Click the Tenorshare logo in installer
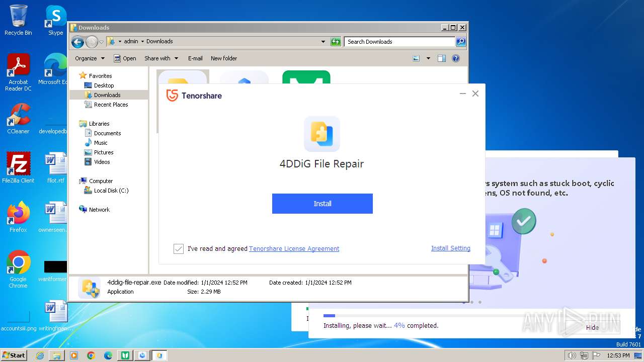Image resolution: width=644 pixels, height=362 pixels. point(194,96)
